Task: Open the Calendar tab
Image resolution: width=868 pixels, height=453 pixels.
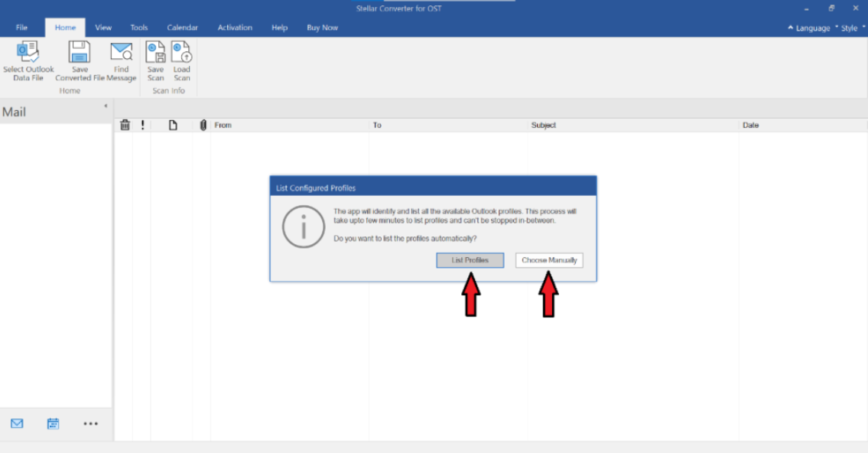Action: [x=182, y=28]
